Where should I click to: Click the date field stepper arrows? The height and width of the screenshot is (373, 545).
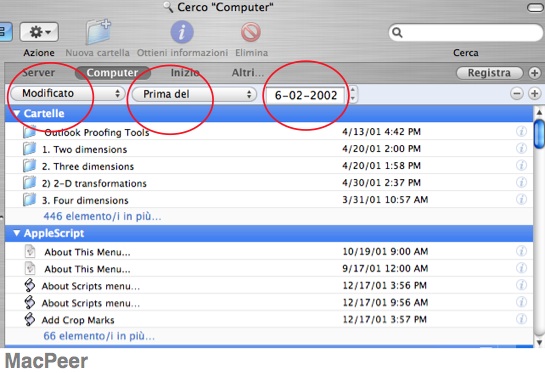(353, 94)
